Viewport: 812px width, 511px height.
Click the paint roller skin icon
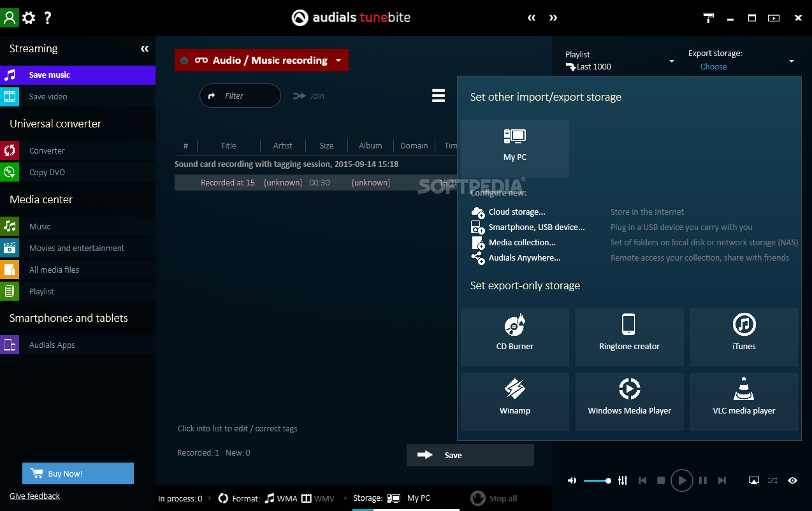[x=709, y=17]
